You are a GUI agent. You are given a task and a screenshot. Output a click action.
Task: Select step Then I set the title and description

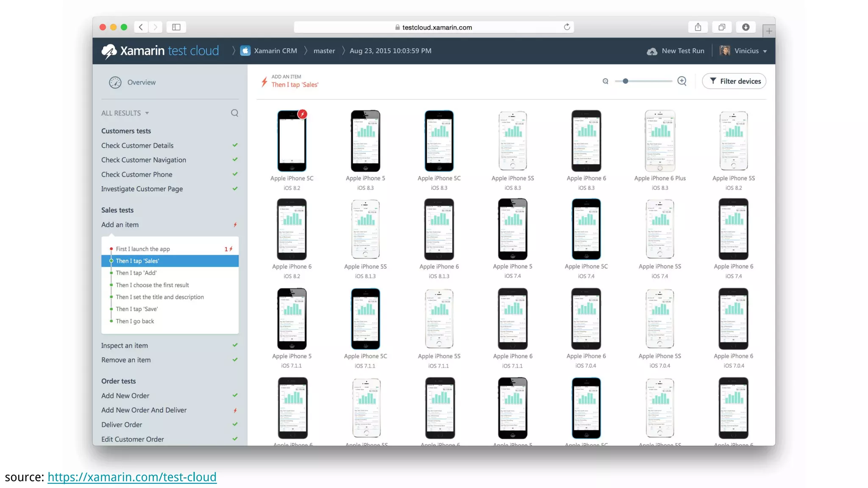[x=170, y=297]
